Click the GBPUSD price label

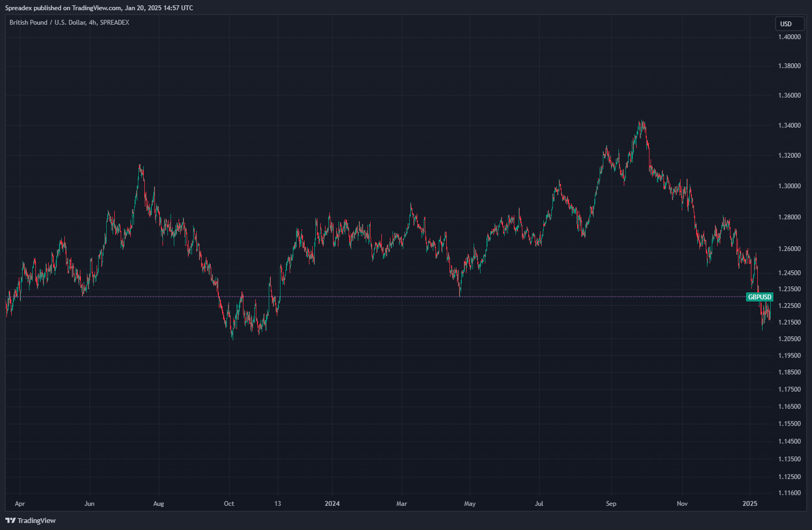[759, 297]
